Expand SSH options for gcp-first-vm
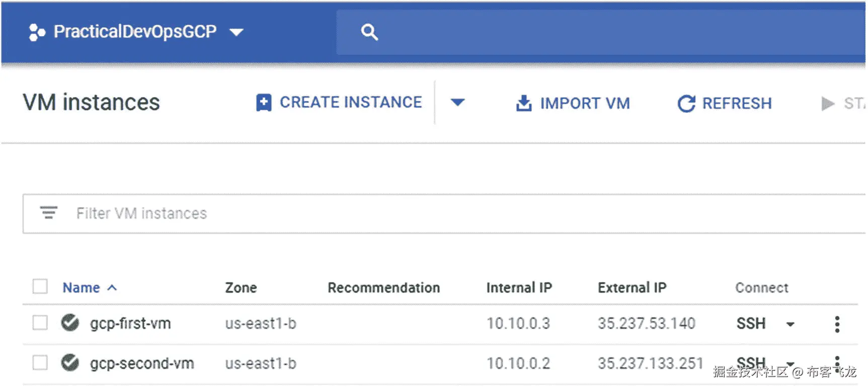The image size is (868, 390). click(791, 324)
